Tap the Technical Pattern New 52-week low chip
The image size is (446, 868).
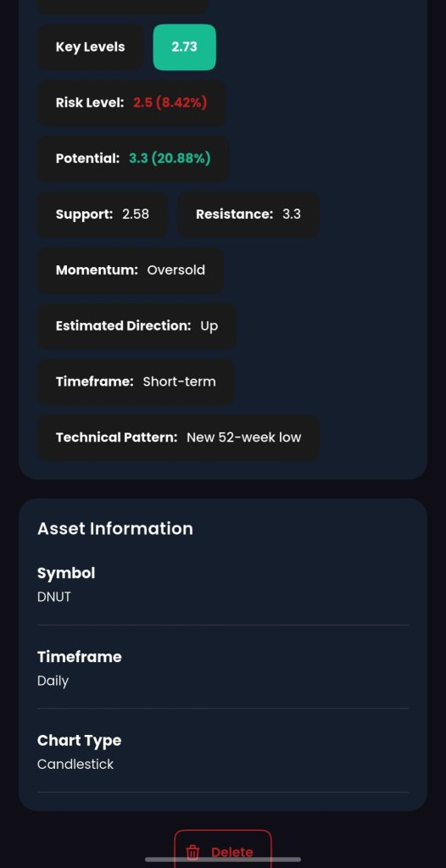pyautogui.click(x=178, y=438)
